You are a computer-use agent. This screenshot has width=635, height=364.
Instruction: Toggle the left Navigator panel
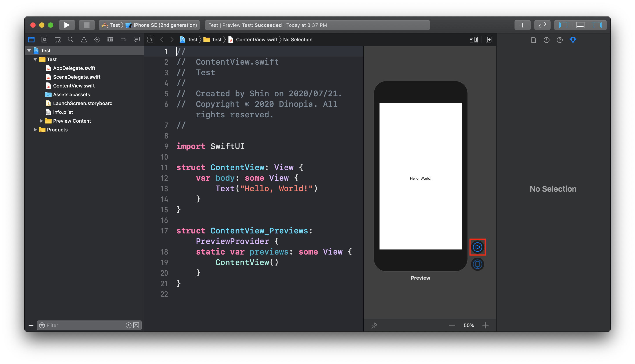pos(563,25)
